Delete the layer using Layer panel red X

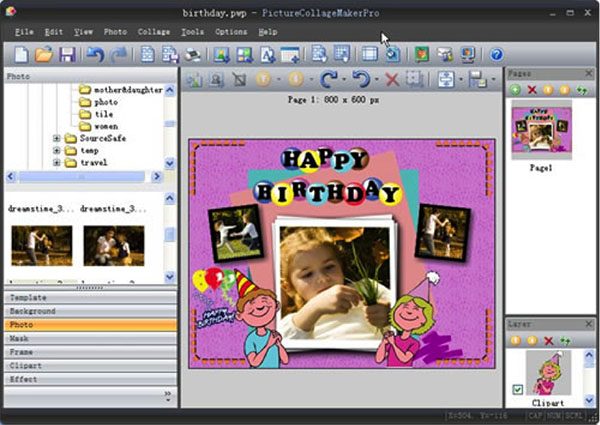(547, 341)
